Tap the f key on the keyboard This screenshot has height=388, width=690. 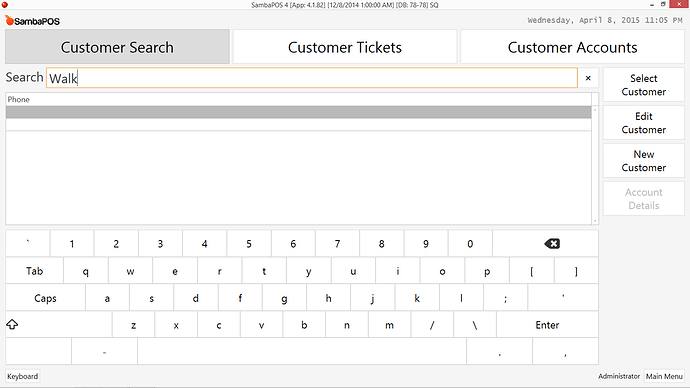(x=240, y=298)
